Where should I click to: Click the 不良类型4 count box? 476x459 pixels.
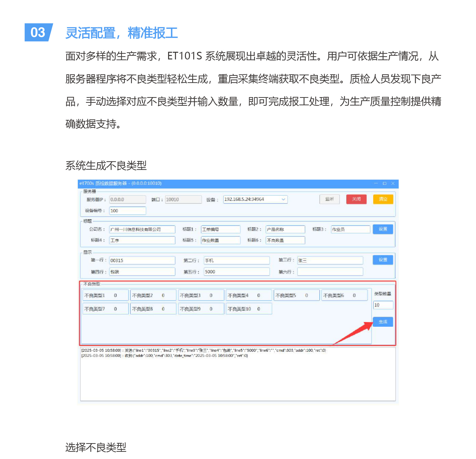click(249, 295)
